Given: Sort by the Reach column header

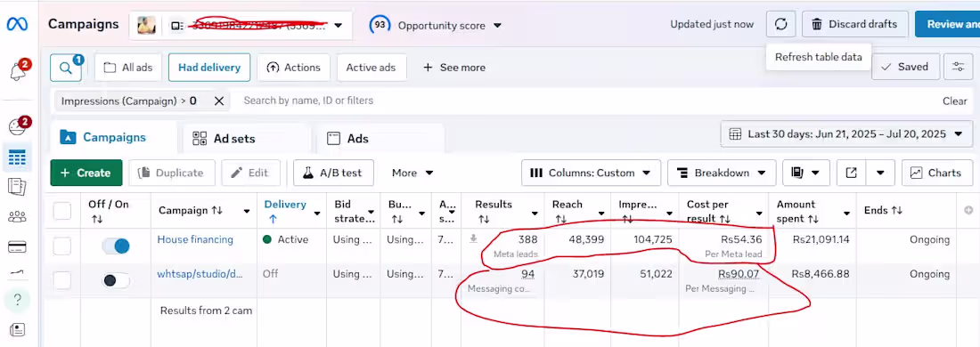Looking at the screenshot, I should [x=568, y=204].
